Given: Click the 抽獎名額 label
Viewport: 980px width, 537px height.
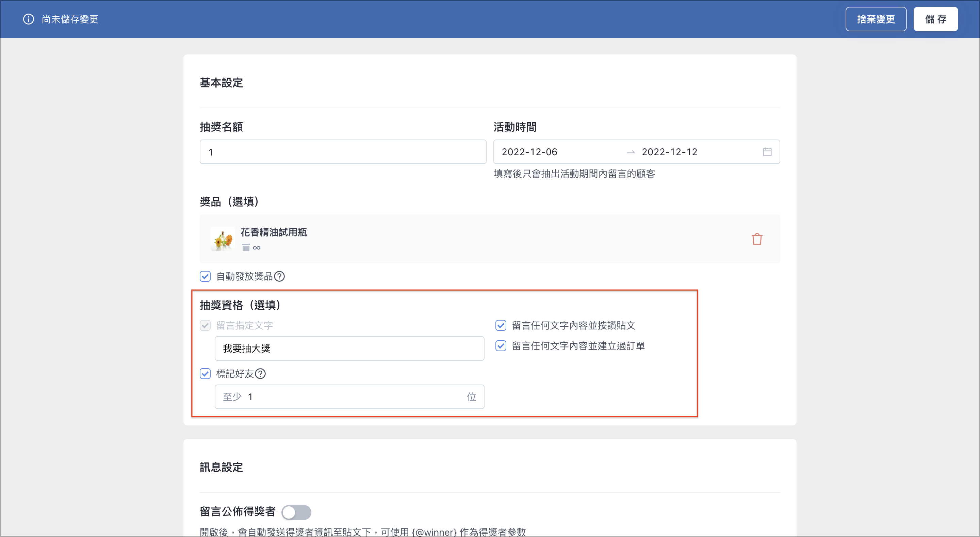Looking at the screenshot, I should coord(222,127).
